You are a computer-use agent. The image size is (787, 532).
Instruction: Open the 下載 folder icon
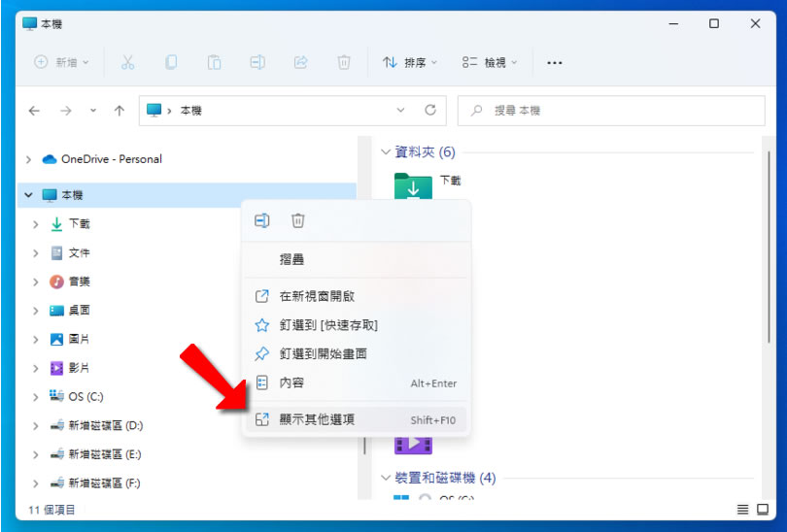(x=413, y=186)
